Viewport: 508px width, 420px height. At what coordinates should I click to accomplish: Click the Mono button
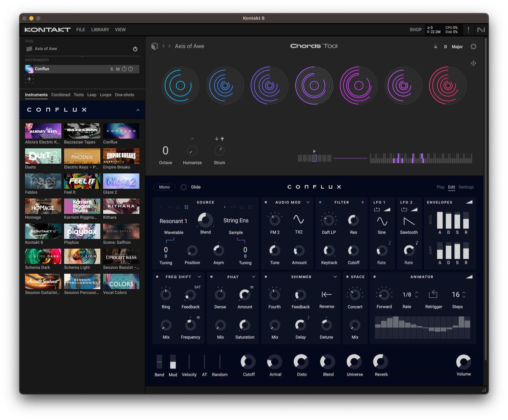164,187
